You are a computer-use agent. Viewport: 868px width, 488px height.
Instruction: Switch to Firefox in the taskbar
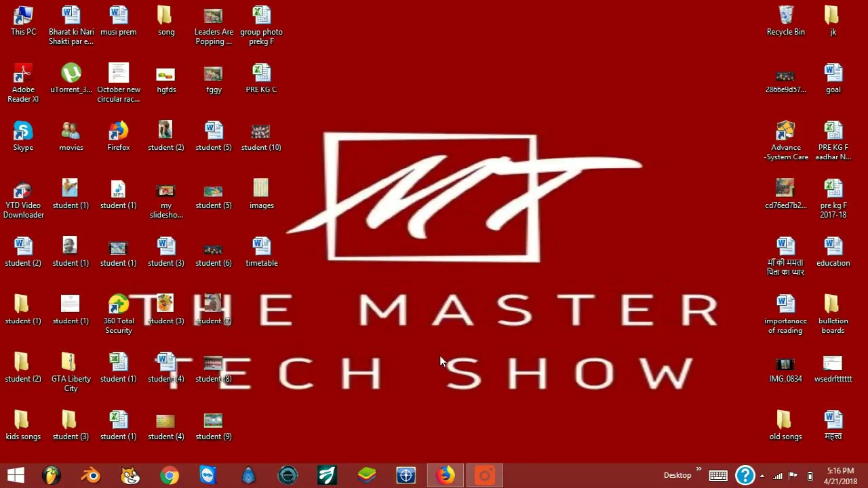click(446, 475)
